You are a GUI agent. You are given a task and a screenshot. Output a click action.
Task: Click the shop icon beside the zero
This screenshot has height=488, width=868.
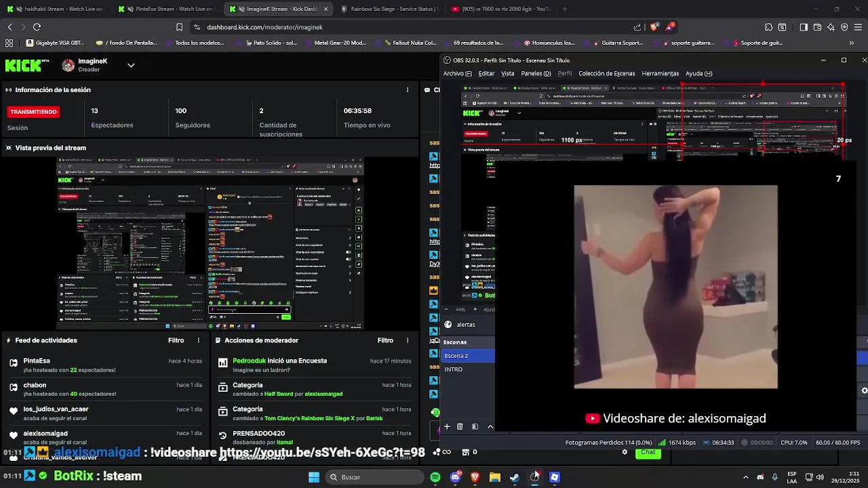(x=465, y=452)
